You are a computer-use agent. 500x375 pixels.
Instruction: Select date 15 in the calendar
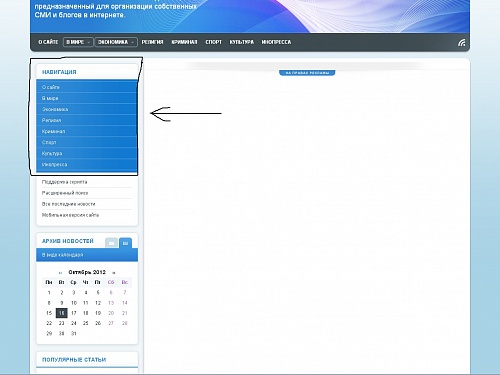[x=49, y=313]
